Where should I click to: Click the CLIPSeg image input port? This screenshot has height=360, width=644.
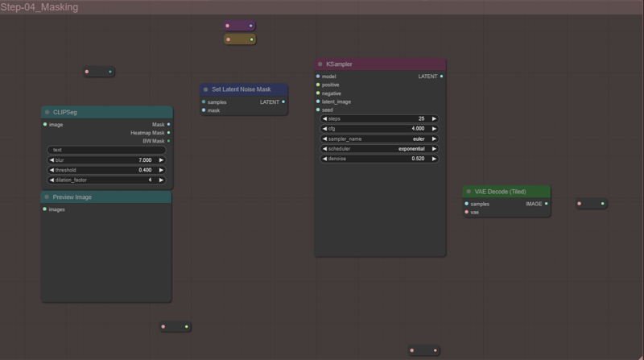45,124
